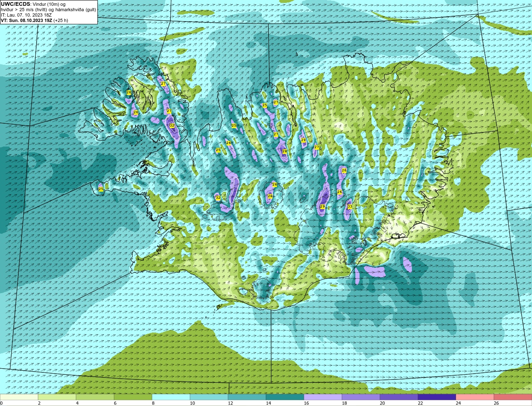Click the 6–8 m/s olive green legend swatch
Viewport: 532px width, 406px height.
(133, 397)
